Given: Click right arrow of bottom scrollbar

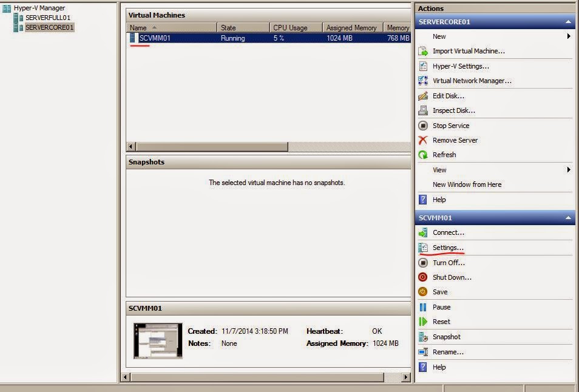Looking at the screenshot, I should [x=406, y=377].
